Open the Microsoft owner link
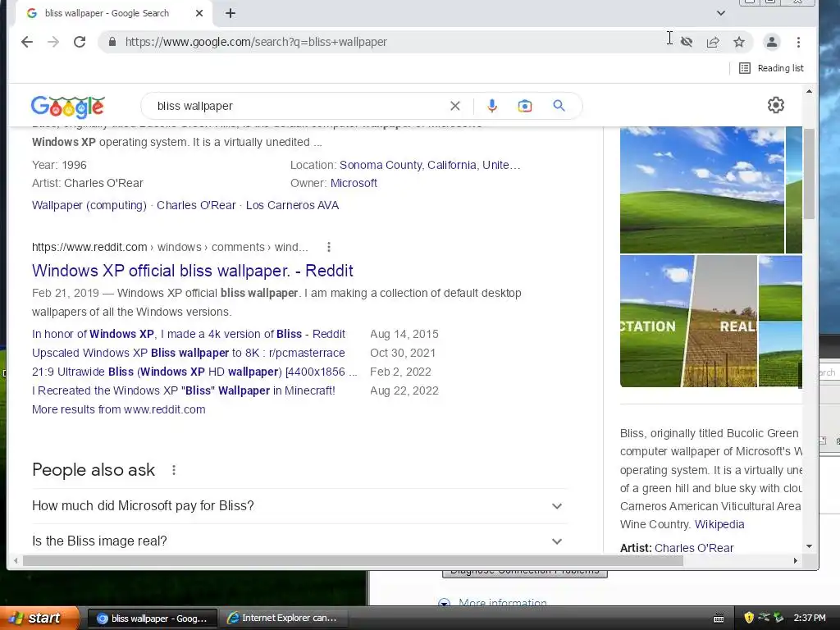The width and height of the screenshot is (840, 630). click(354, 183)
